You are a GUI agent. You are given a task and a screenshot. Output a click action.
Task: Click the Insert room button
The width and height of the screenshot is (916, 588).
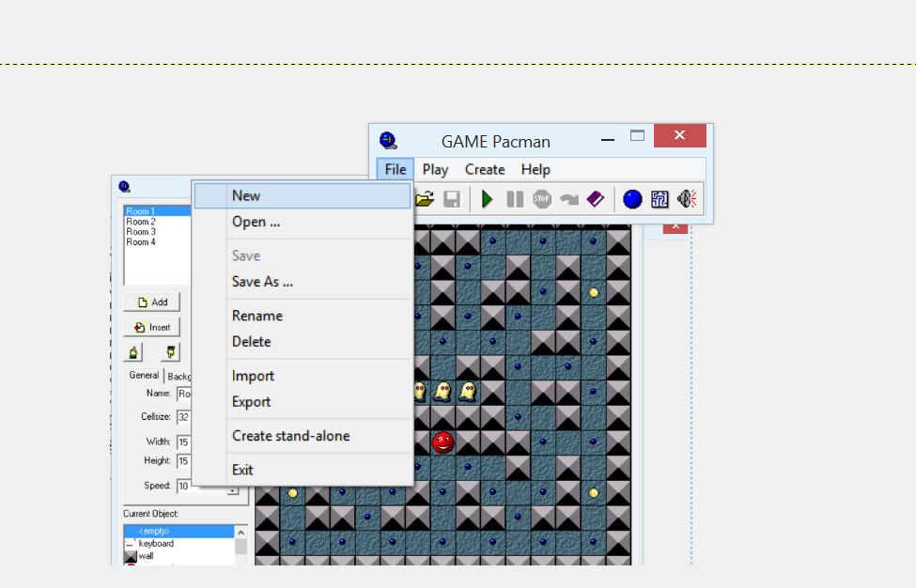pyautogui.click(x=152, y=327)
